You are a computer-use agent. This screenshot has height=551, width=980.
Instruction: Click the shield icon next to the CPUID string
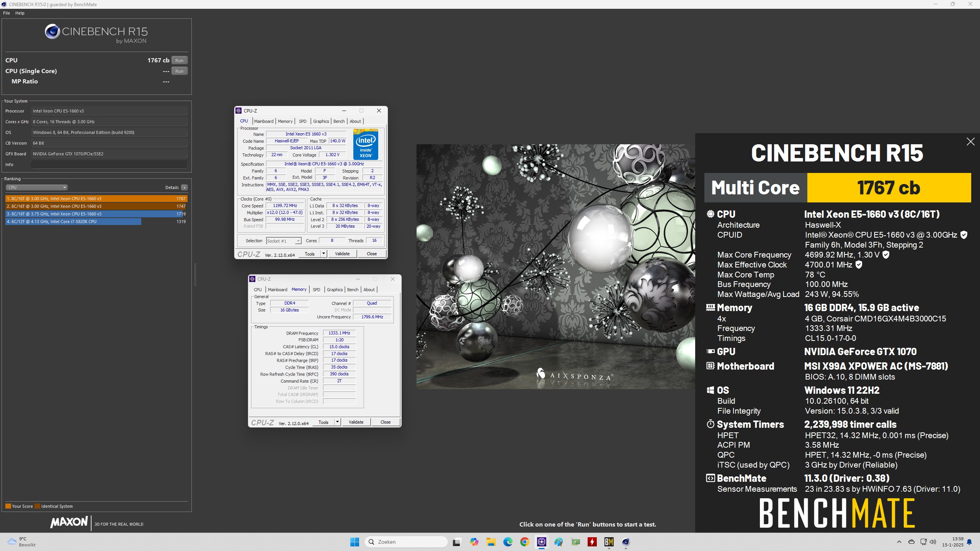[x=964, y=235]
